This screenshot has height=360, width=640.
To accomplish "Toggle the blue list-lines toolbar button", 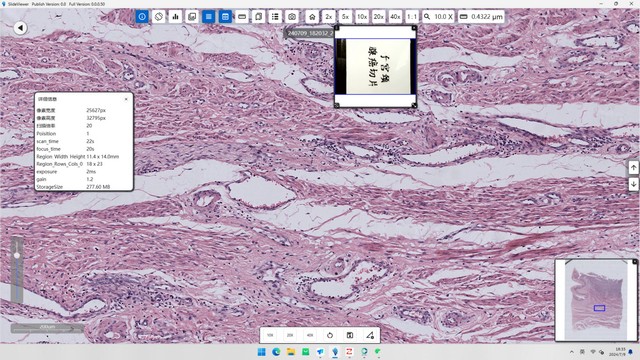I will click(209, 17).
